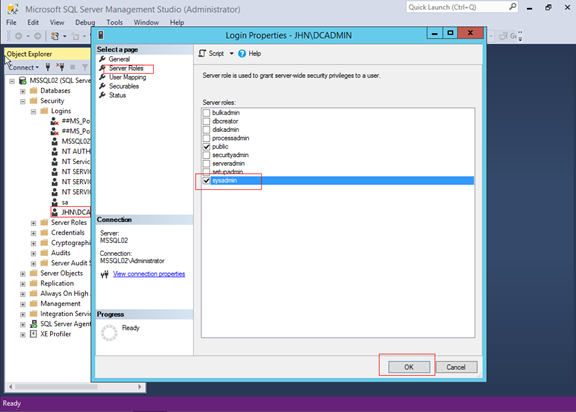The height and width of the screenshot is (412, 576).
Task: Expand the Server Roles folder node
Action: [33, 223]
